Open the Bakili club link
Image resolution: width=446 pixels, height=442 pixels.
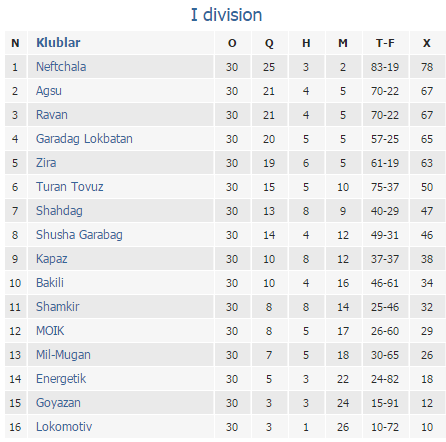pyautogui.click(x=50, y=283)
